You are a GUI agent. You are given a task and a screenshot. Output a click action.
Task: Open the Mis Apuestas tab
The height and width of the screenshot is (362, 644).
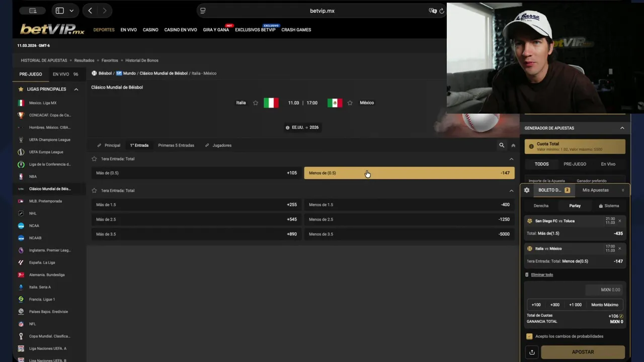pos(596,190)
